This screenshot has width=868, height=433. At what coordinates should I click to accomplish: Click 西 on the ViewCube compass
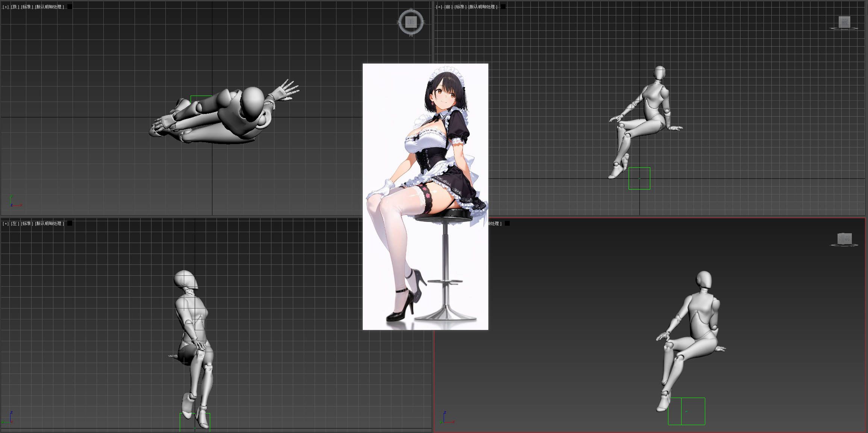click(x=398, y=22)
